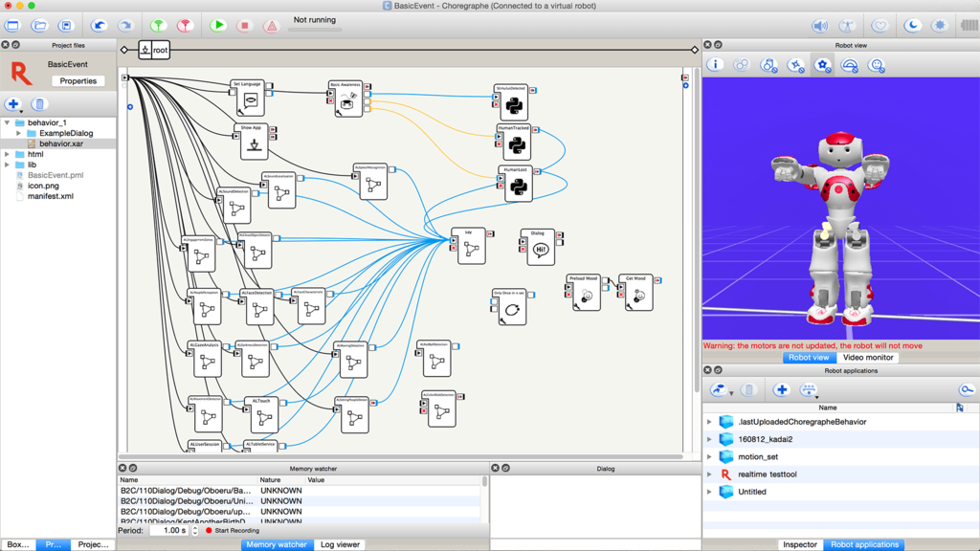
Task: Toggle the sonar circles display icon
Action: (x=742, y=65)
